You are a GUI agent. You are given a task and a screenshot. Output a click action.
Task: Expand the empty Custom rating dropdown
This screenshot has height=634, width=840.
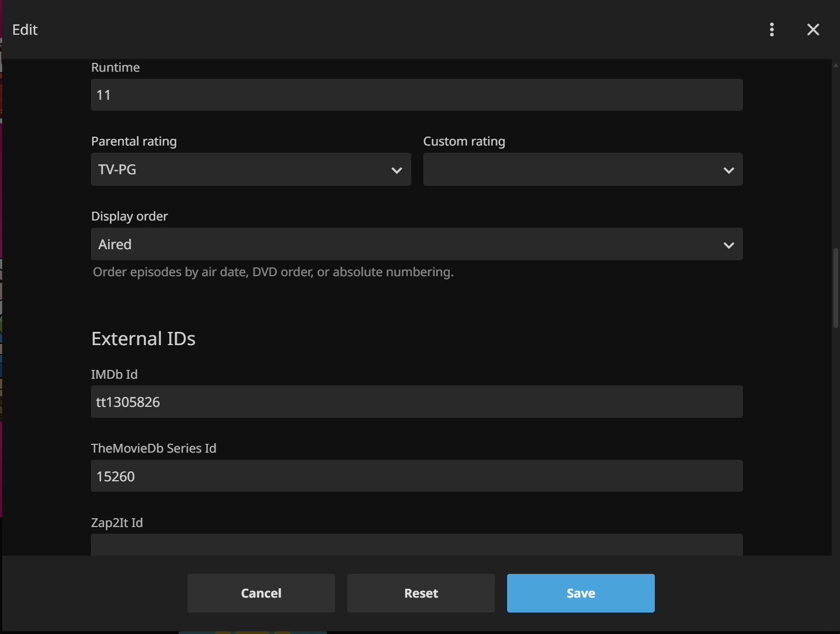[x=573, y=169]
